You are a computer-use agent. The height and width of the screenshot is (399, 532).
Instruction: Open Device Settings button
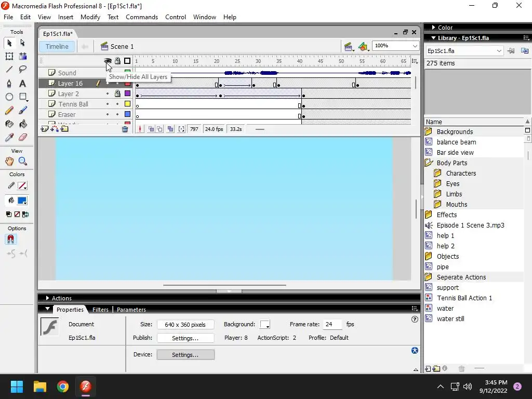tap(185, 354)
